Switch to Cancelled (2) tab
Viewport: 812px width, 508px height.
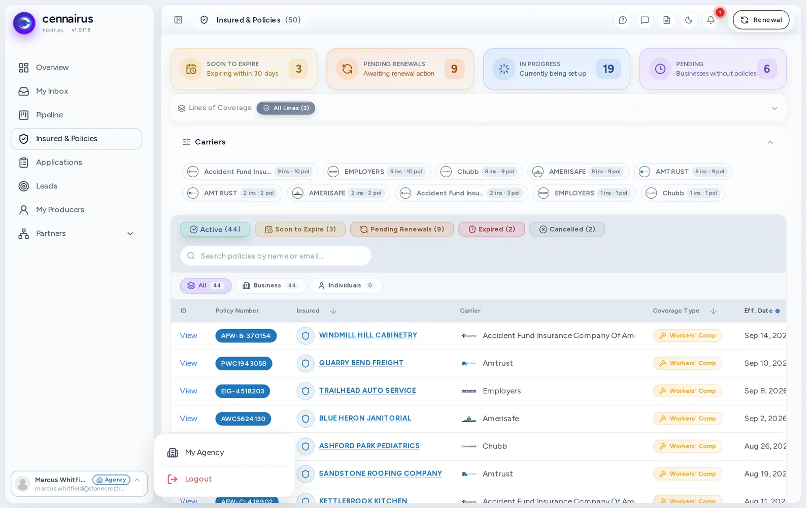tap(567, 229)
